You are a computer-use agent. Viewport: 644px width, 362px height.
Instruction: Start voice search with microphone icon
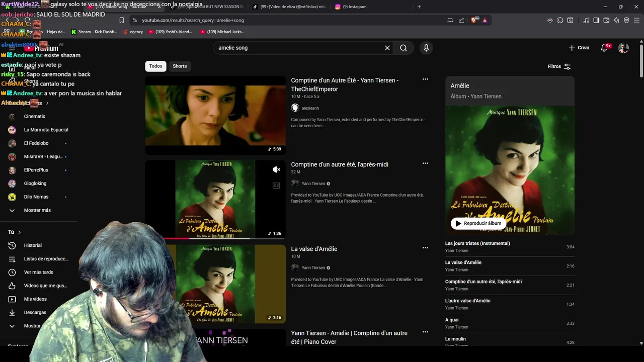coord(426,48)
